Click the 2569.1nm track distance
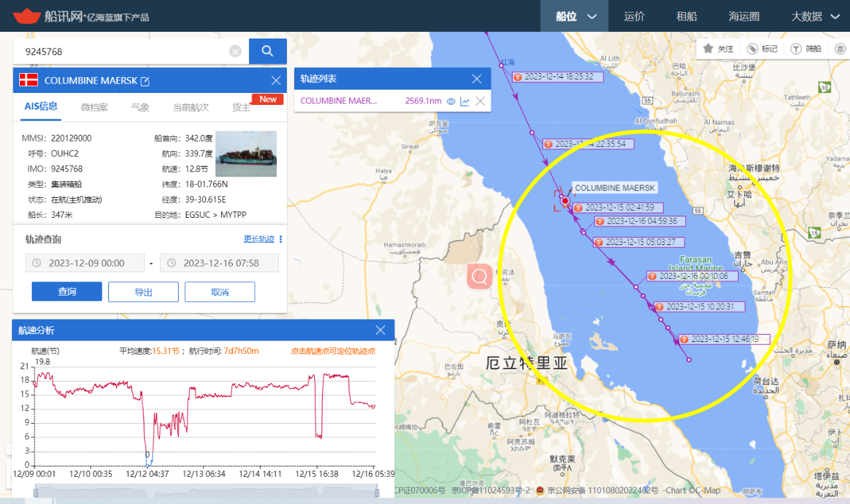 coord(423,101)
